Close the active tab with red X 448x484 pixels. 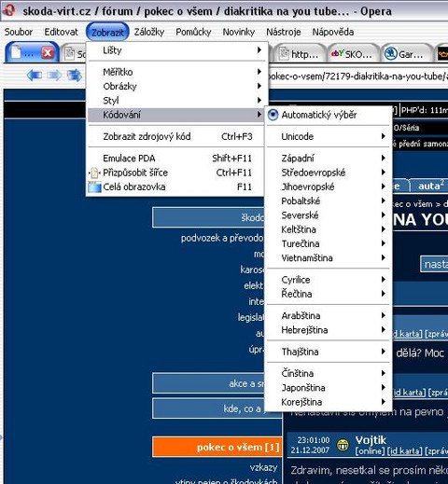(x=48, y=53)
